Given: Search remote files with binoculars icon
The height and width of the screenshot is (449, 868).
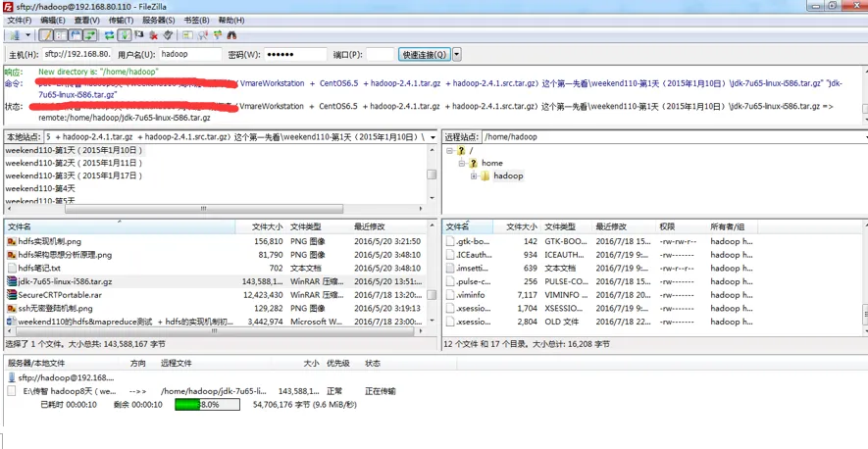Looking at the screenshot, I should (x=231, y=35).
